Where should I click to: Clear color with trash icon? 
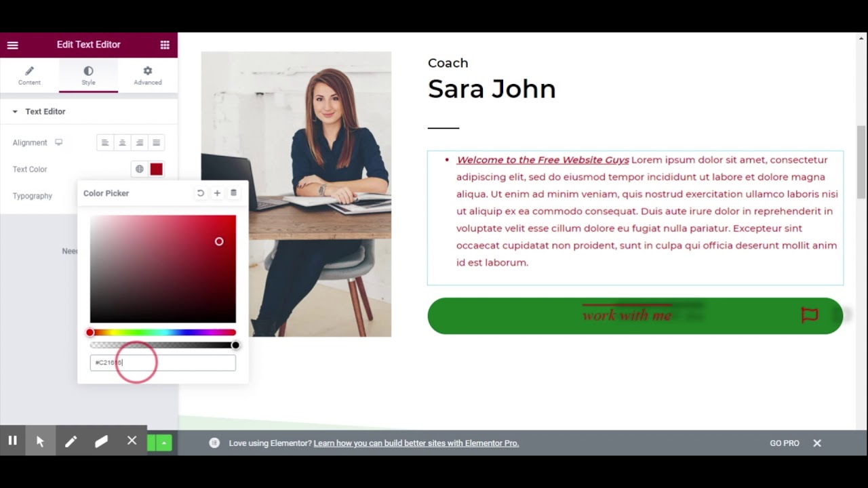click(234, 193)
